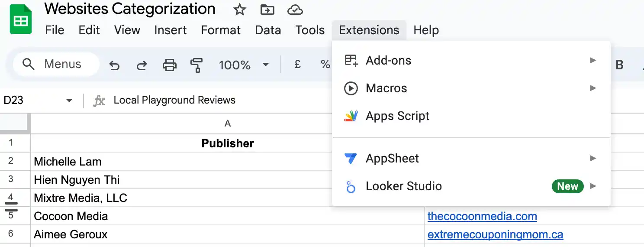The height and width of the screenshot is (247, 644).
Task: Toggle Bold formatting button
Action: [x=619, y=65]
